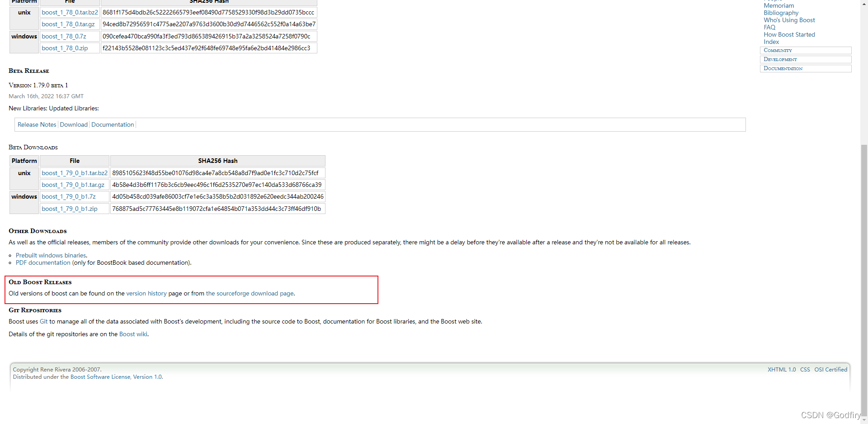
Task: Open Prebuilt windows binaries link
Action: click(x=51, y=255)
